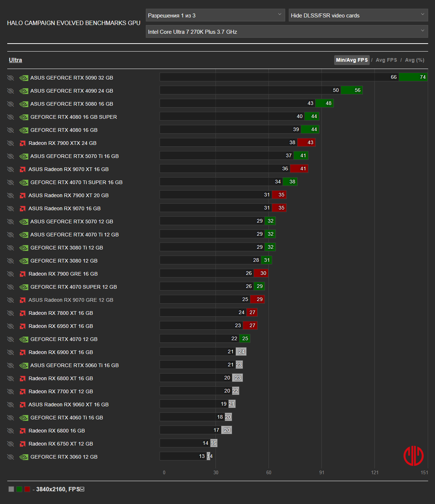Click NVIDIA logo beside RTX 3080 Ti 12 GB
This screenshot has width=435, height=504.
coord(24,248)
